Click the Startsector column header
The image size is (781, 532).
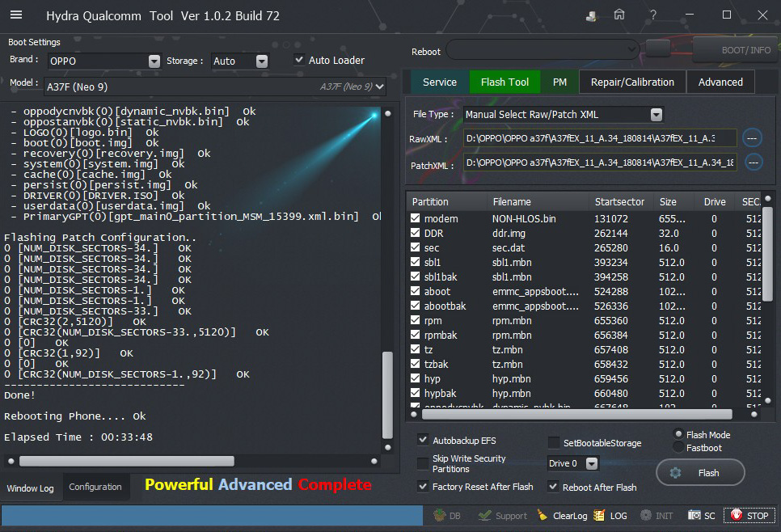619,202
